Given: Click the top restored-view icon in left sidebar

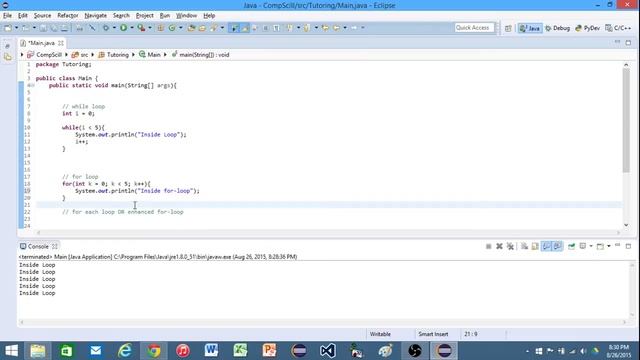Looking at the screenshot, I should coord(7,47).
